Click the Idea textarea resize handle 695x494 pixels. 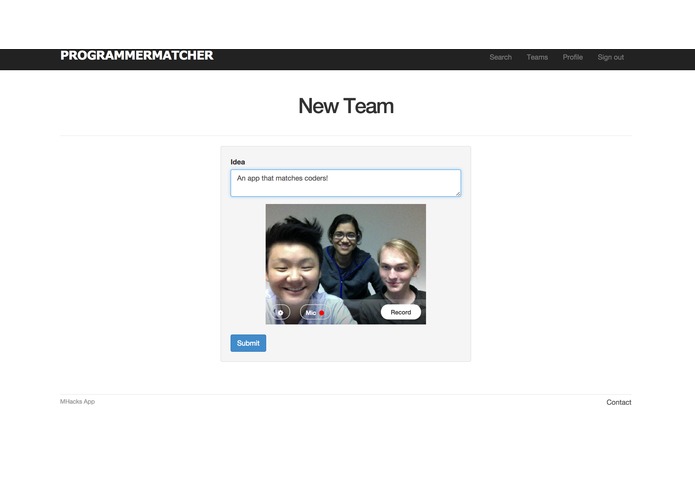[458, 194]
